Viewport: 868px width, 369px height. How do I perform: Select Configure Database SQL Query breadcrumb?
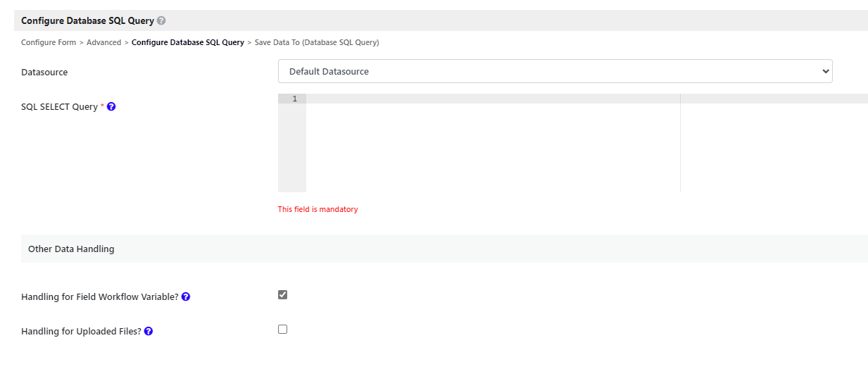click(187, 43)
